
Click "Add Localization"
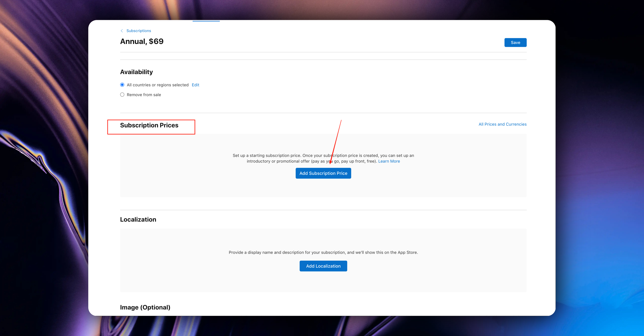[323, 266]
